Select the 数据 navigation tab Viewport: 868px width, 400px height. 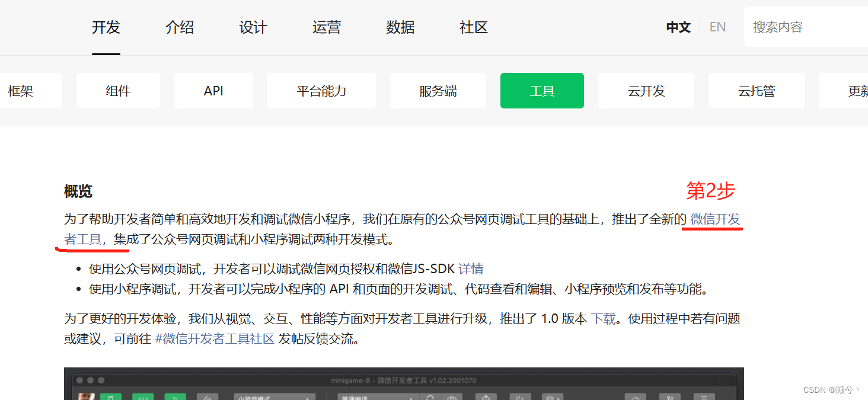coord(400,27)
